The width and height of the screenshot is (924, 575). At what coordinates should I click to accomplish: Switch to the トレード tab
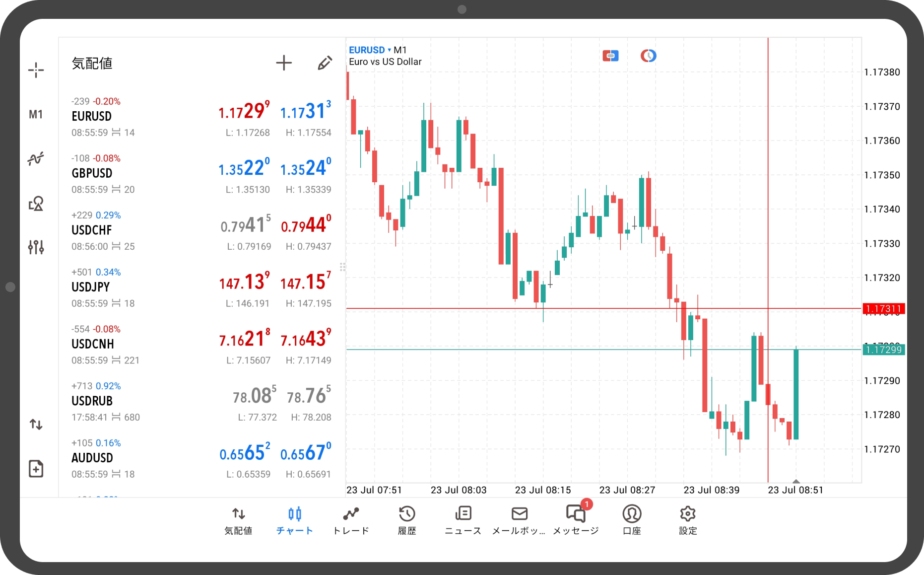(x=351, y=520)
